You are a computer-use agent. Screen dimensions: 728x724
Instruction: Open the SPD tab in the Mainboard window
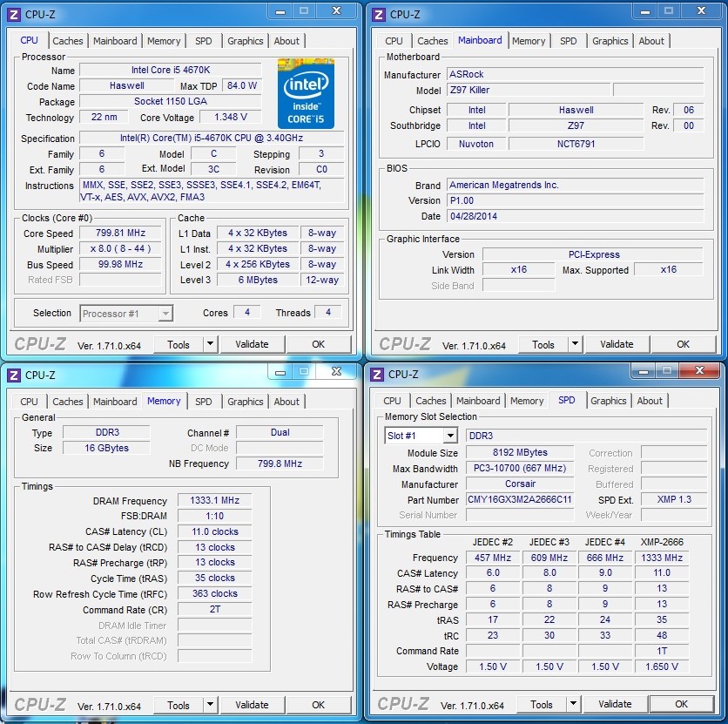[x=569, y=41]
